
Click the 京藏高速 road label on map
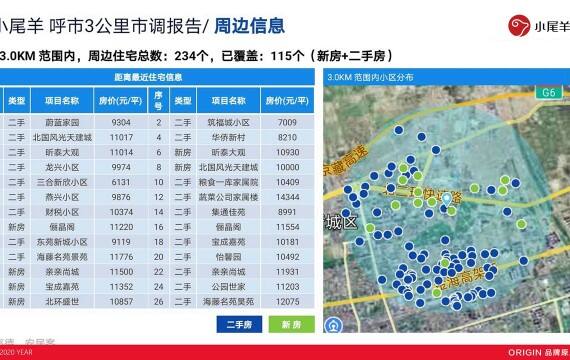pyautogui.click(x=346, y=160)
